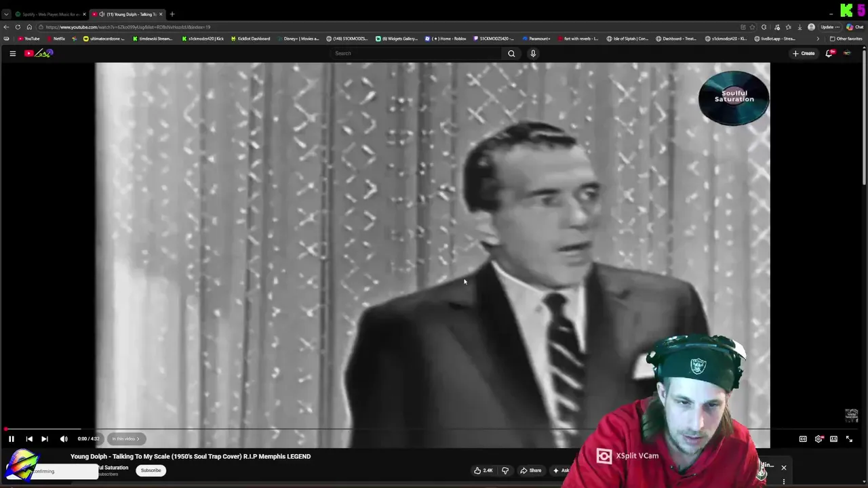Open the Widgets Gallery bookmark
This screenshot has width=868, height=488.
[x=397, y=39]
